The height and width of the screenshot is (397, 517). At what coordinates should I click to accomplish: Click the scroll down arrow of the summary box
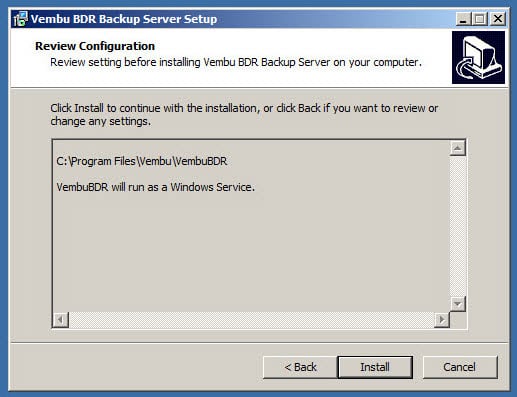coord(457,304)
